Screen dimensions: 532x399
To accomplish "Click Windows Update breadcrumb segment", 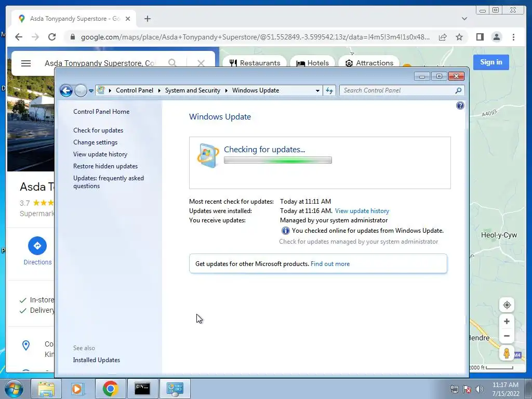I will [256, 90].
